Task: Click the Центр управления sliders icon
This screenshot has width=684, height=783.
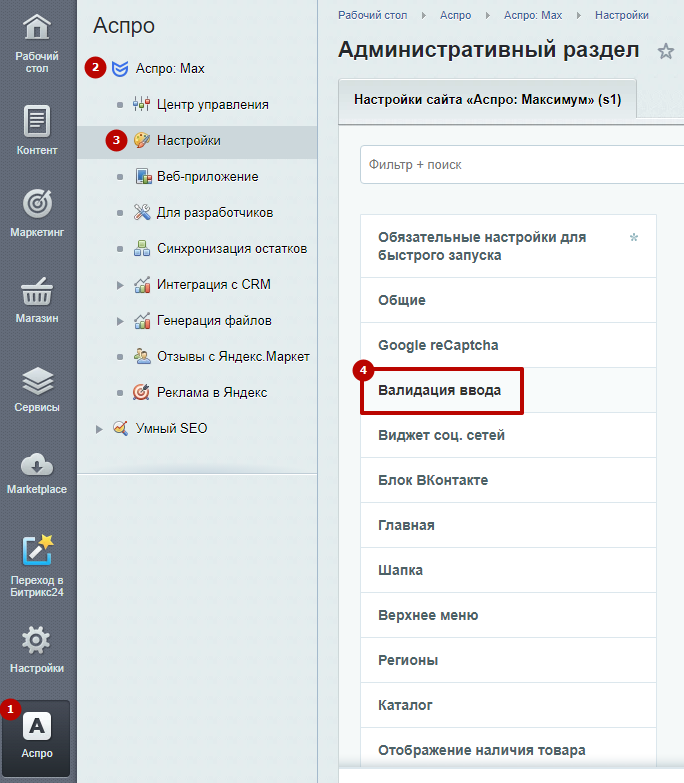Action: pos(141,104)
